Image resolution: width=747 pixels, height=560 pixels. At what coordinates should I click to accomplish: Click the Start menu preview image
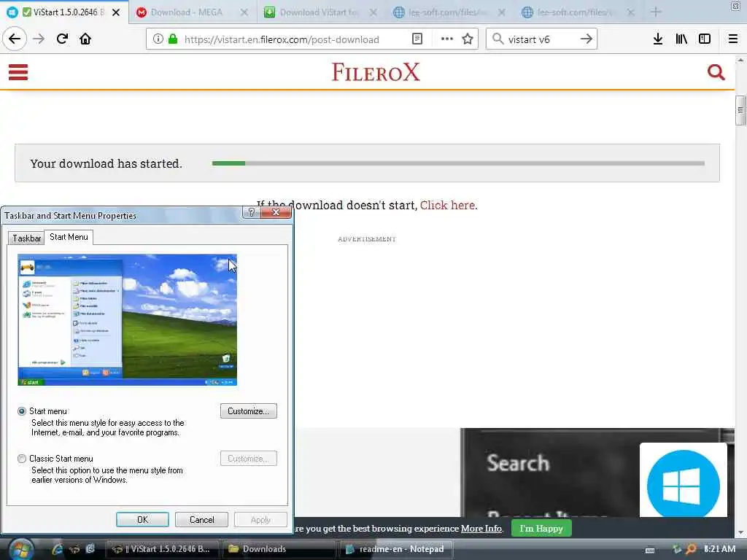tap(127, 320)
